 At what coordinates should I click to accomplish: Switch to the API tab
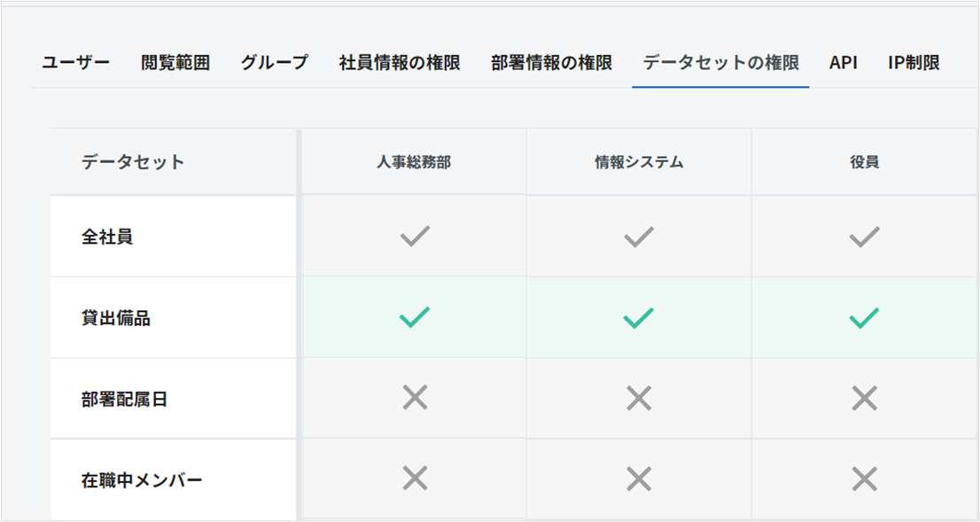pyautogui.click(x=844, y=63)
